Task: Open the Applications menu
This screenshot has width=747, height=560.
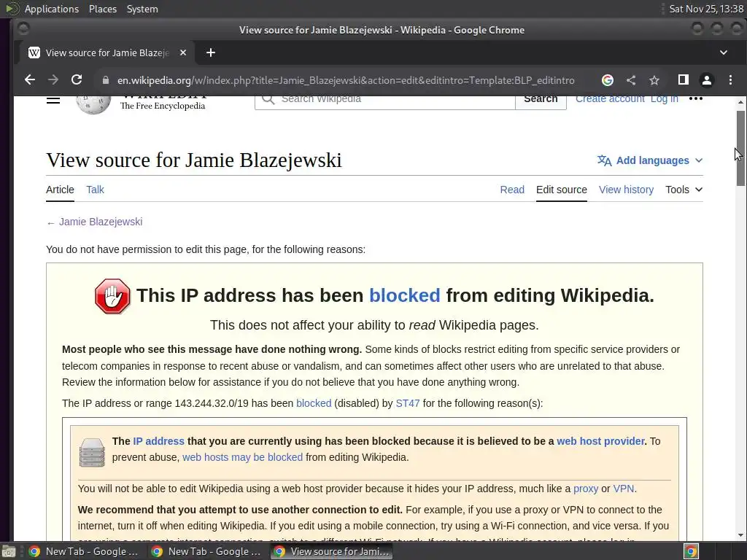Action: [52, 9]
